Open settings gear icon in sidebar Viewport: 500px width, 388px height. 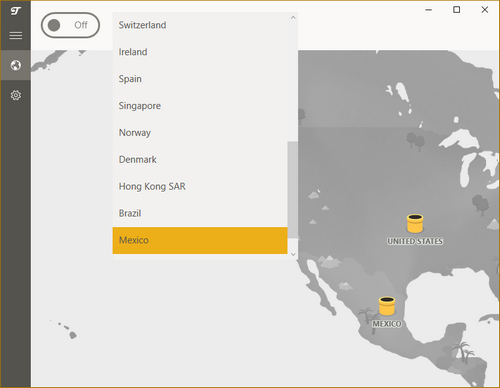point(16,95)
